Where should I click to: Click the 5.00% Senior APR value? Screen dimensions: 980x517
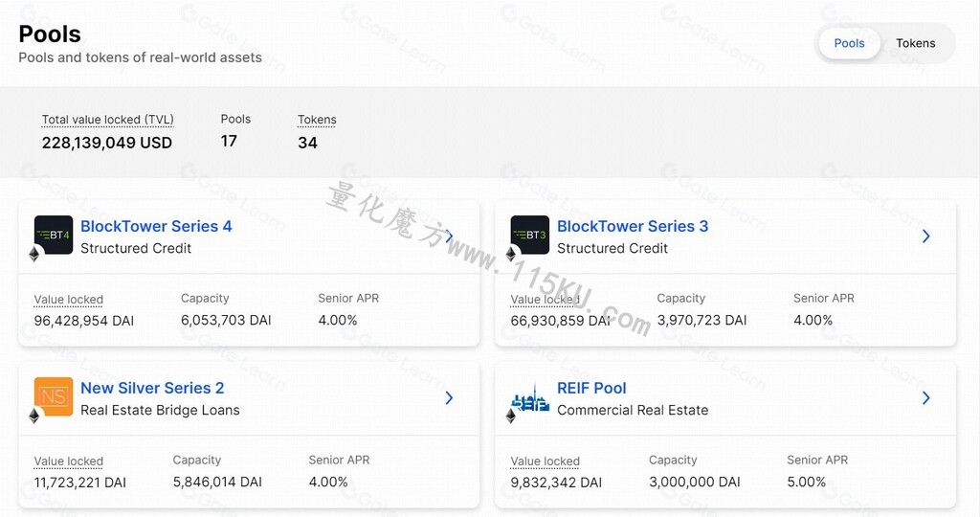coord(806,482)
